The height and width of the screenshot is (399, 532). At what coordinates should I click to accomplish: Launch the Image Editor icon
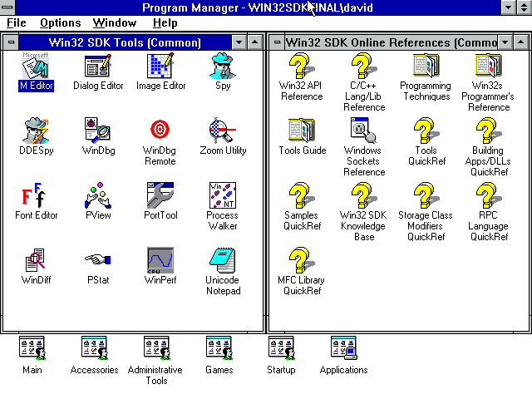[160, 66]
